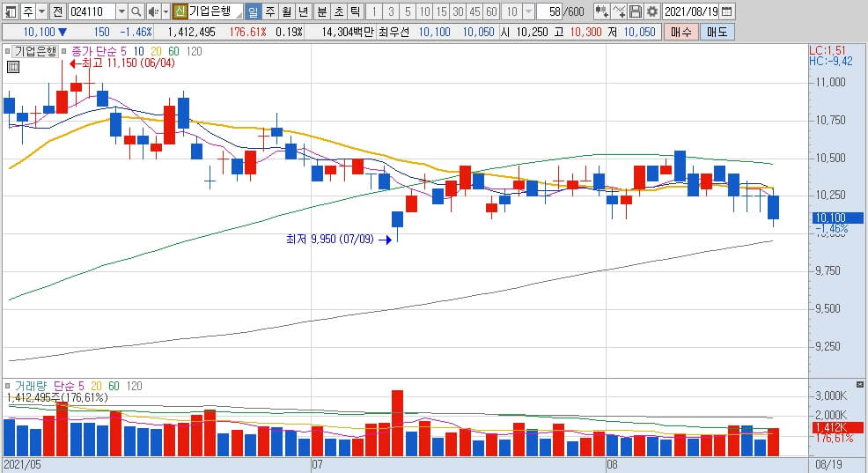The width and height of the screenshot is (868, 473).
Task: Open the dropdown beside the speaker icon
Action: click(x=166, y=11)
